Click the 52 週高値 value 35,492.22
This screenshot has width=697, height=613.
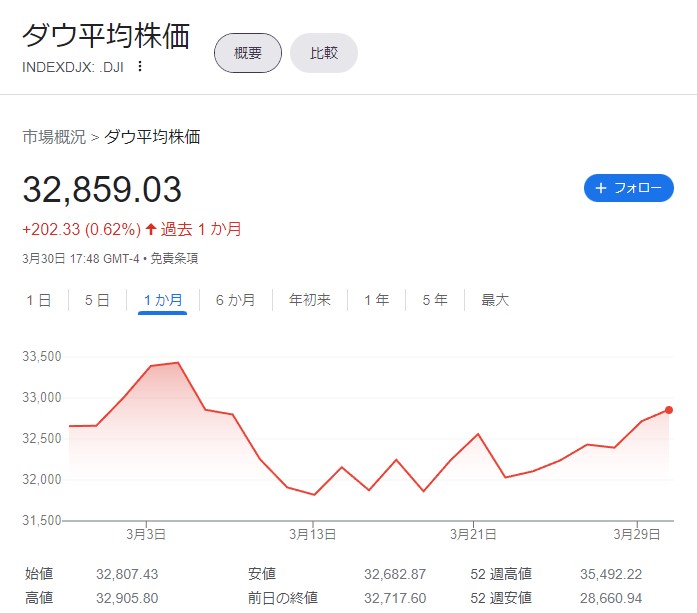point(611,574)
